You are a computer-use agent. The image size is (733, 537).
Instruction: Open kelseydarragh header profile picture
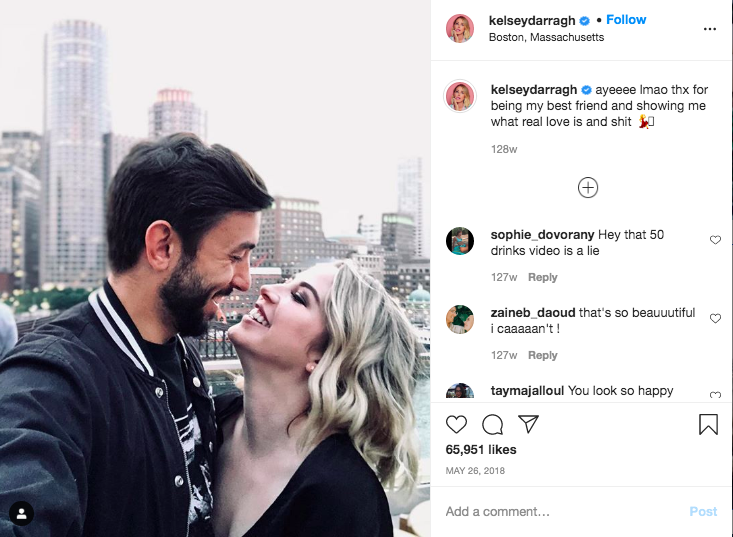[460, 29]
